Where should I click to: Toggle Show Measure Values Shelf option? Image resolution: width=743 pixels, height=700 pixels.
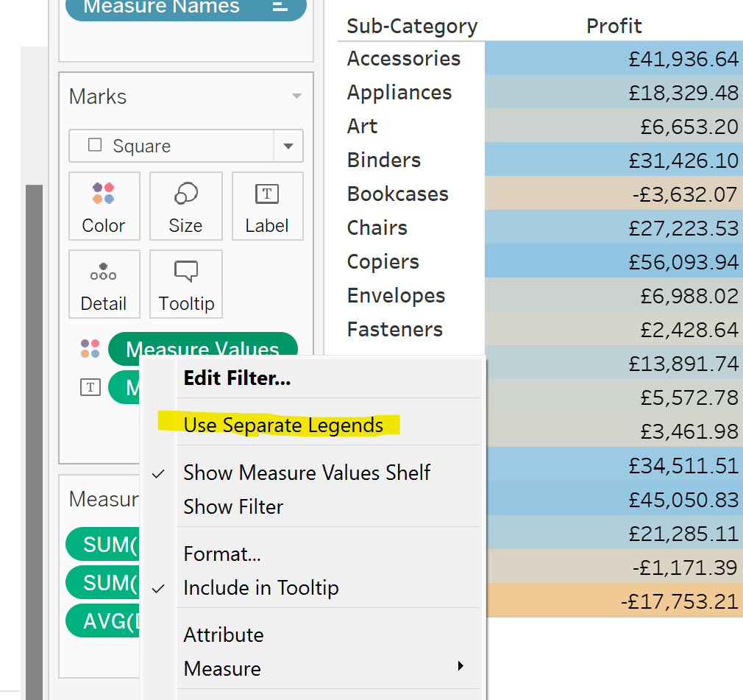pyautogui.click(x=307, y=473)
